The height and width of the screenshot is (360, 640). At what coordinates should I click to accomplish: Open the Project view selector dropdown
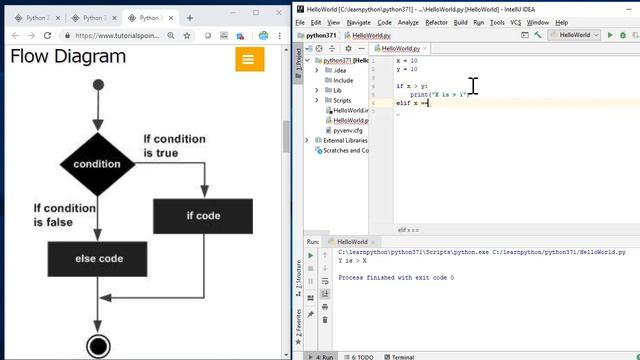click(309, 49)
